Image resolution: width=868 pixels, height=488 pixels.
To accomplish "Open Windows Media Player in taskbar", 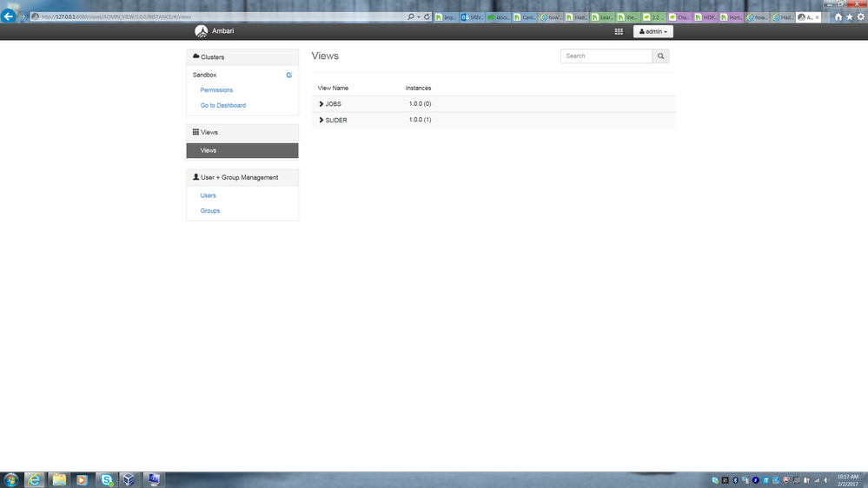I will (x=82, y=479).
